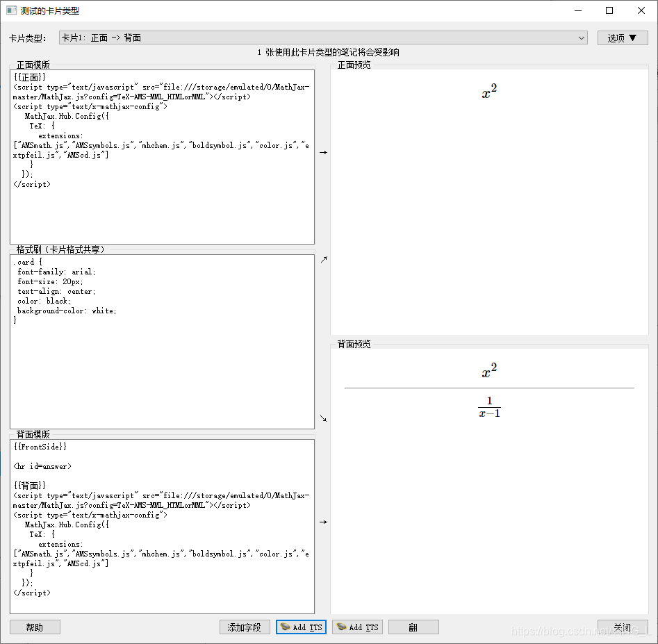
Task: Click the 添加字段 add field button
Action: [244, 627]
